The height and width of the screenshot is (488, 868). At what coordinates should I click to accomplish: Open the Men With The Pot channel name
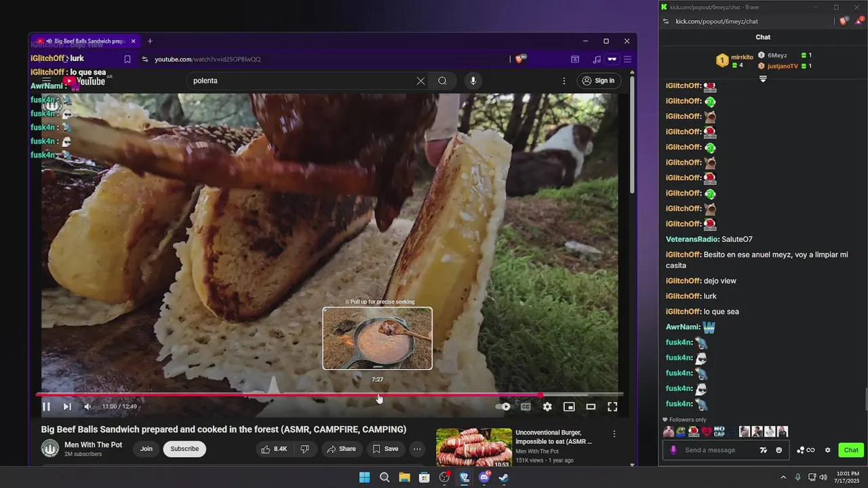click(x=94, y=445)
